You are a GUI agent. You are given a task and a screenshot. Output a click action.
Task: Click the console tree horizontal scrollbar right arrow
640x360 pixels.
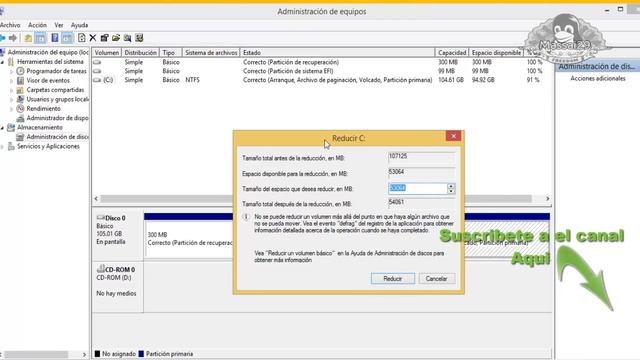(x=84, y=354)
